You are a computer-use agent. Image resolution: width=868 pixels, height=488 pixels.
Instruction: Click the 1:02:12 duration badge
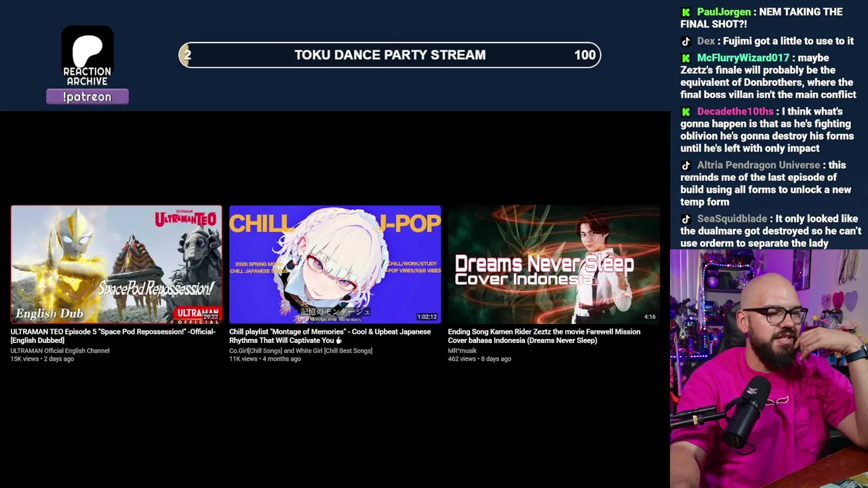click(x=427, y=317)
